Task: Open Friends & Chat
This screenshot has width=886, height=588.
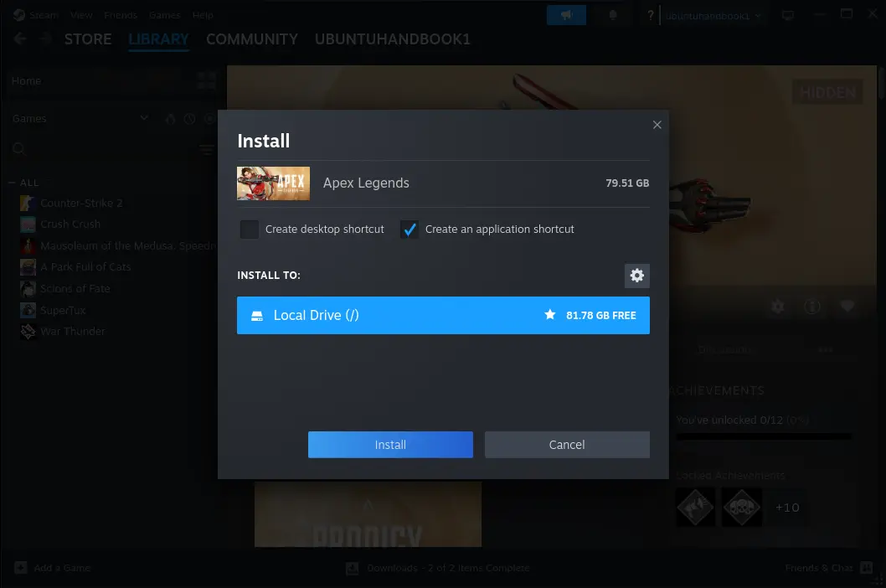Action: (828, 568)
